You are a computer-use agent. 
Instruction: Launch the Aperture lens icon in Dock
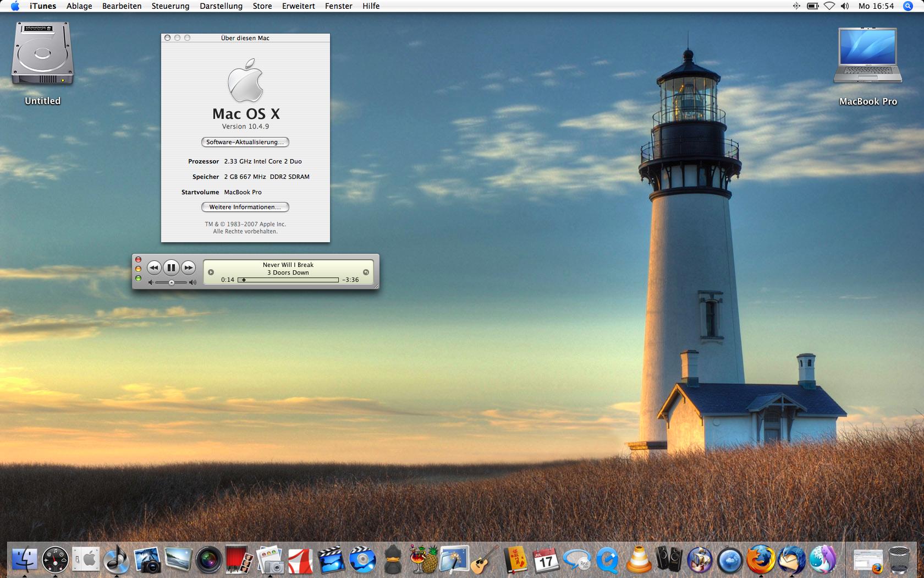[208, 560]
